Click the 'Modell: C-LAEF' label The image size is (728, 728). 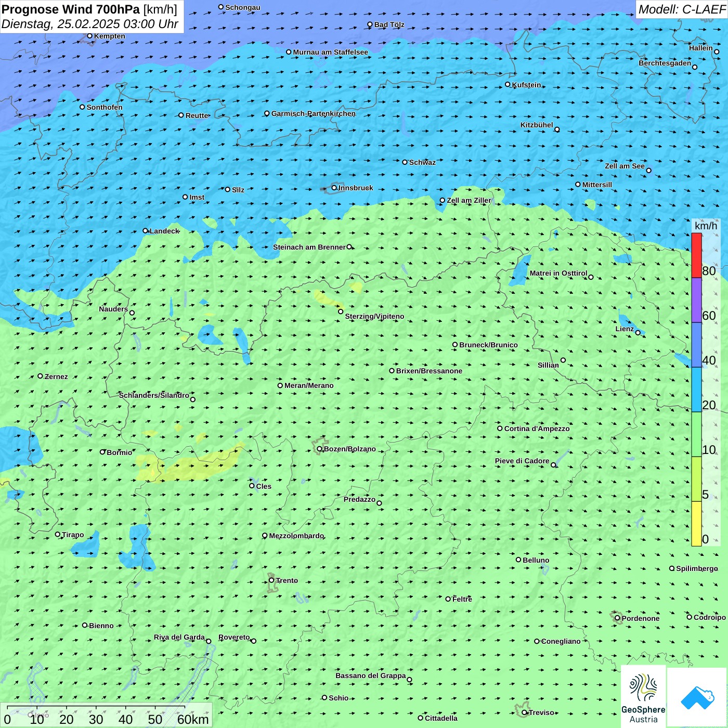pos(681,9)
